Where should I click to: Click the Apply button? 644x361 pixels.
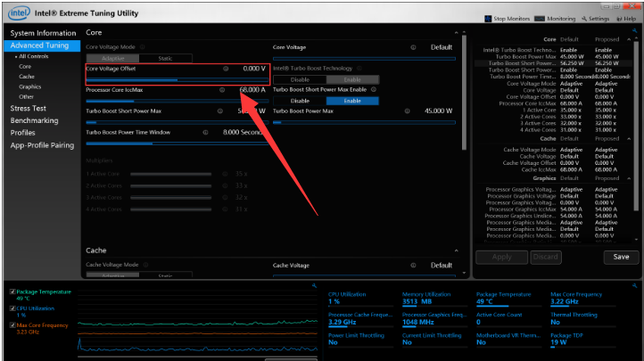click(501, 257)
